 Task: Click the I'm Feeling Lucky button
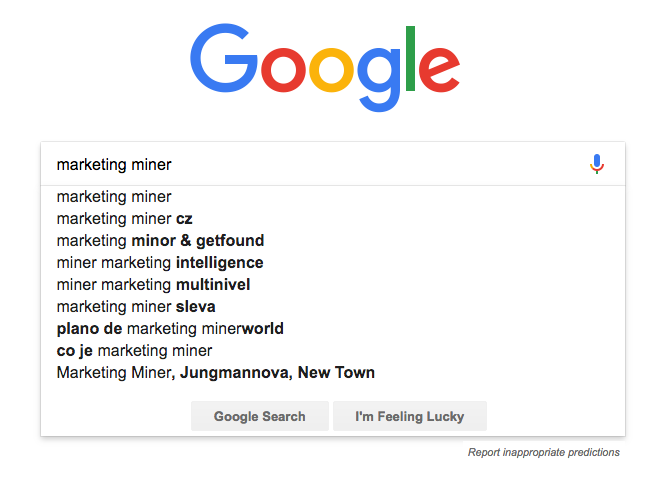coord(410,416)
